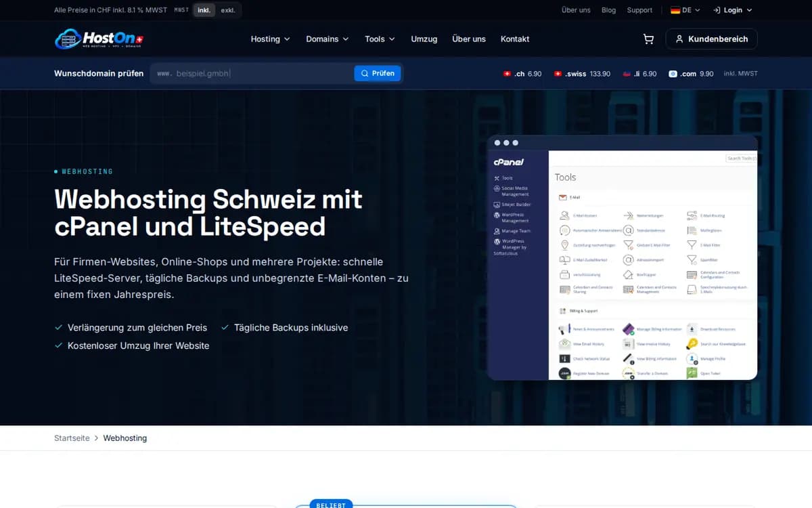Image resolution: width=812 pixels, height=508 pixels.
Task: Open Über uns link in top bar
Action: [576, 10]
